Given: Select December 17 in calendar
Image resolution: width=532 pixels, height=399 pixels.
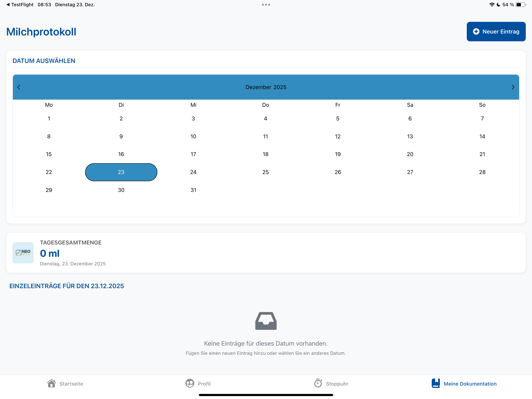Looking at the screenshot, I should tap(193, 154).
